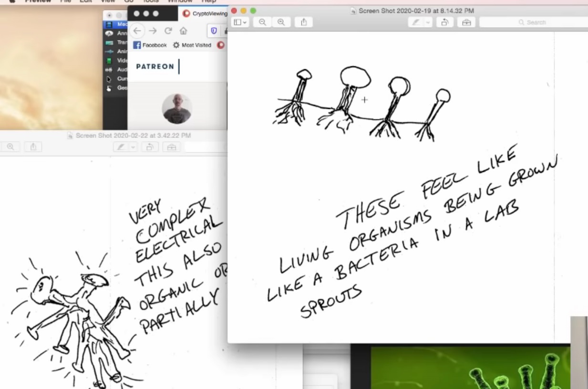The width and height of the screenshot is (588, 389).
Task: Open the Facebook bookmark
Action: coord(150,45)
